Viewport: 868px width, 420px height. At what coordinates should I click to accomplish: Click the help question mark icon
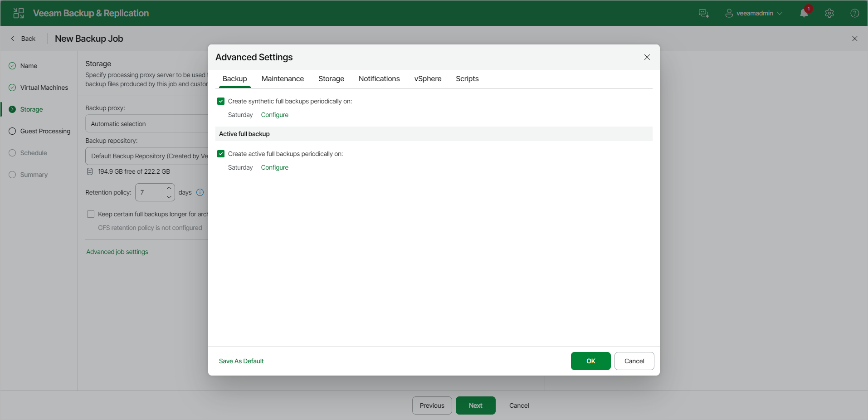855,13
